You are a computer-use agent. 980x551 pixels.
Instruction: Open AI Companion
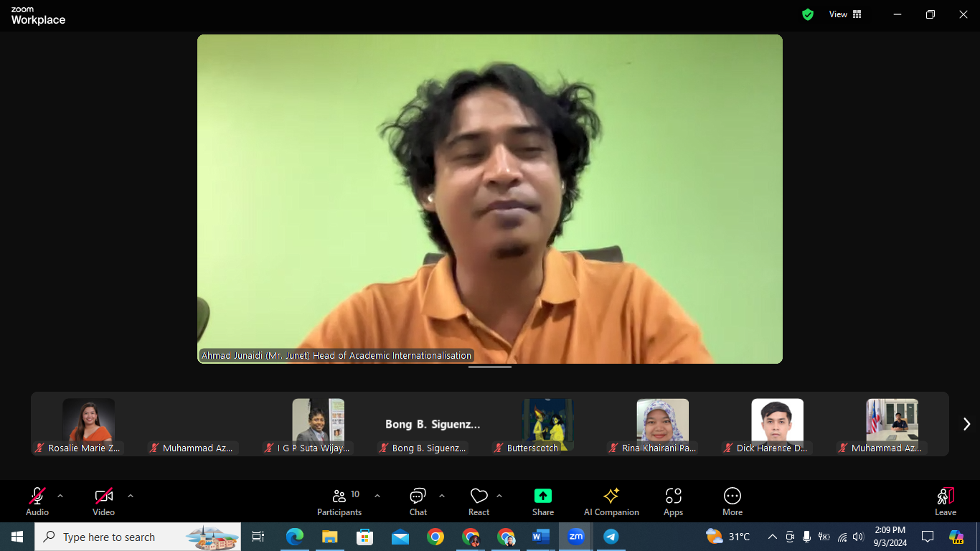click(x=611, y=501)
